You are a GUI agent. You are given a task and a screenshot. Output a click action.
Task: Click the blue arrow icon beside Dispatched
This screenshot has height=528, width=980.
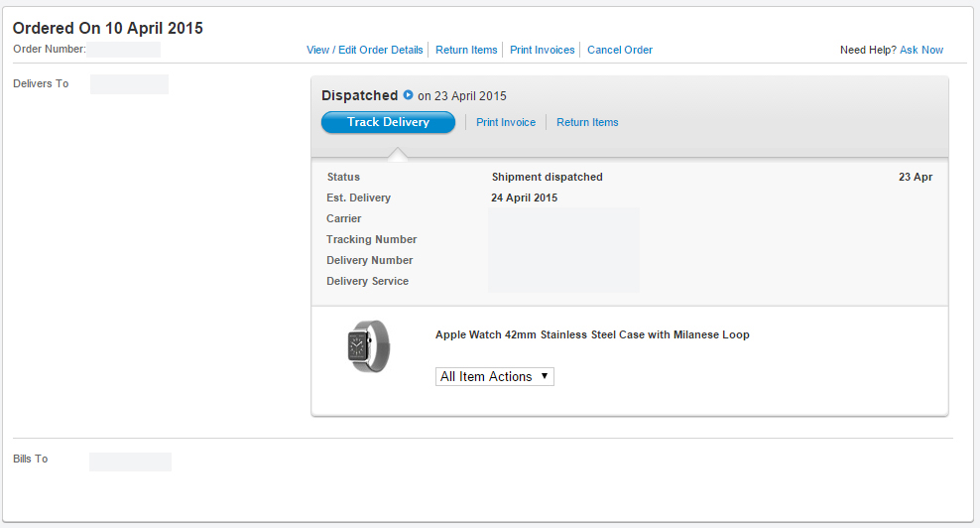pos(408,95)
